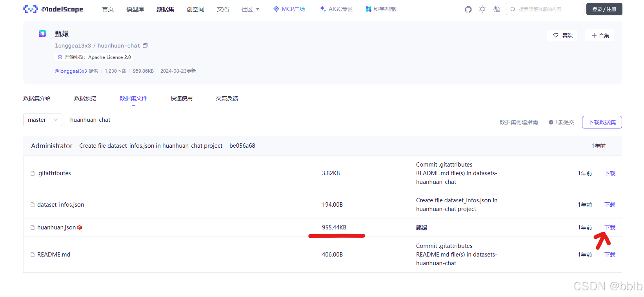Screen dimensions: 644x297
Task: Click the 3.82KB size value
Action: pyautogui.click(x=331, y=173)
